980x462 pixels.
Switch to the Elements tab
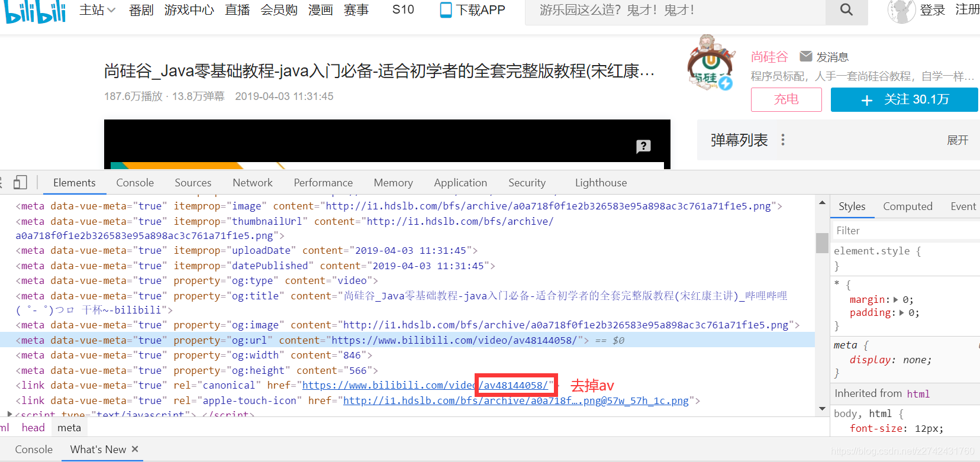click(74, 183)
